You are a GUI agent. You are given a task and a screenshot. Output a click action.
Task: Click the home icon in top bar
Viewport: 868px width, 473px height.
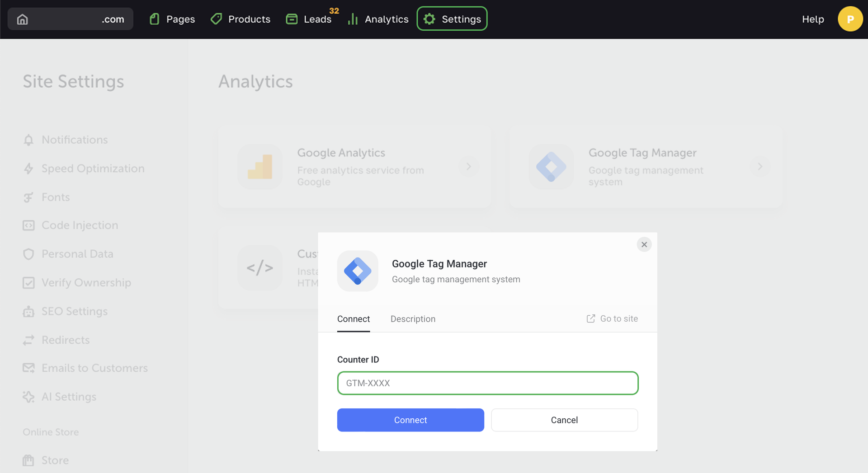pyautogui.click(x=23, y=19)
